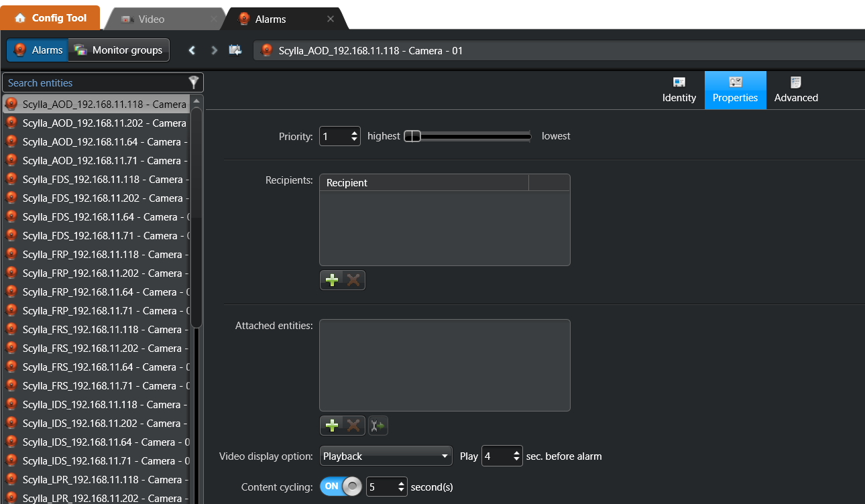Switch to the Advanced tab
This screenshot has width=865, height=504.
click(796, 90)
